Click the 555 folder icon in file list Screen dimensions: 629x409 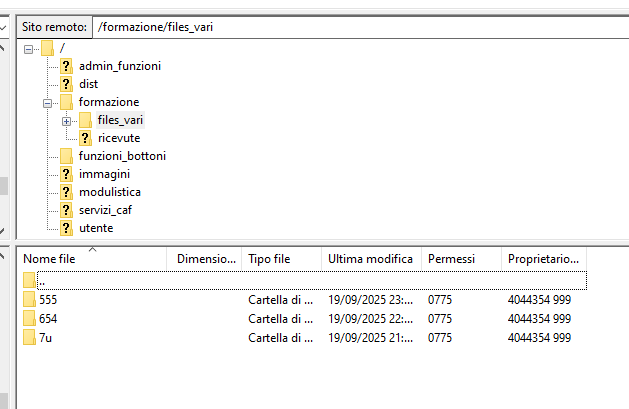pos(29,300)
